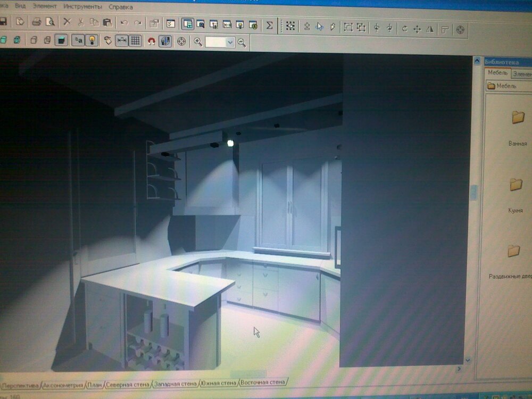The width and height of the screenshot is (532, 399).
Task: Undo the last action
Action: click(124, 23)
